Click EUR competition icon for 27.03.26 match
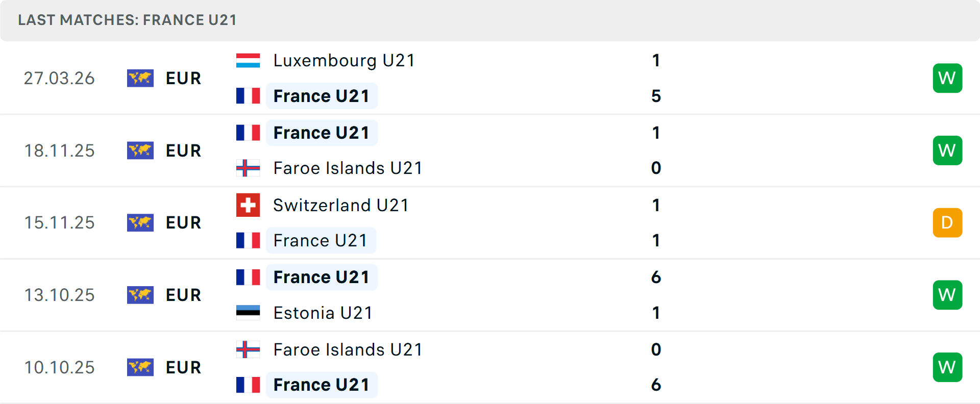The width and height of the screenshot is (980, 404). coord(140,78)
